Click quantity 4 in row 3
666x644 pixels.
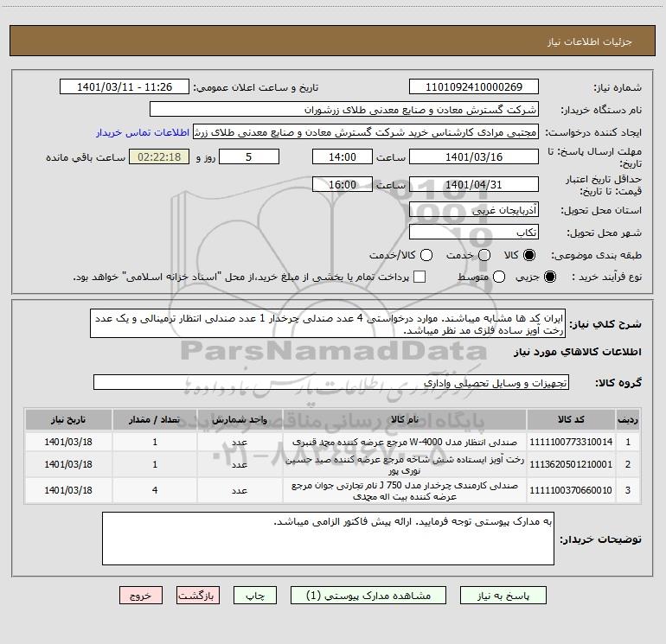[x=155, y=490]
